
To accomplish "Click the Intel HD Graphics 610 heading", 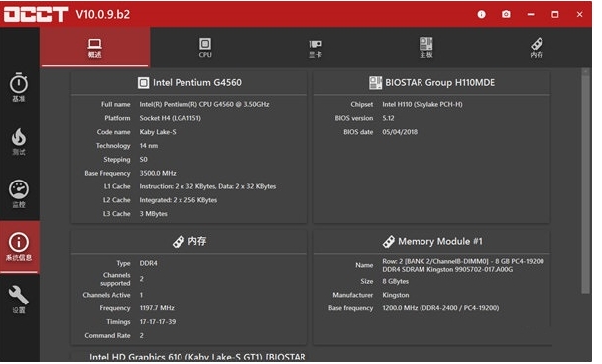I will [197, 357].
